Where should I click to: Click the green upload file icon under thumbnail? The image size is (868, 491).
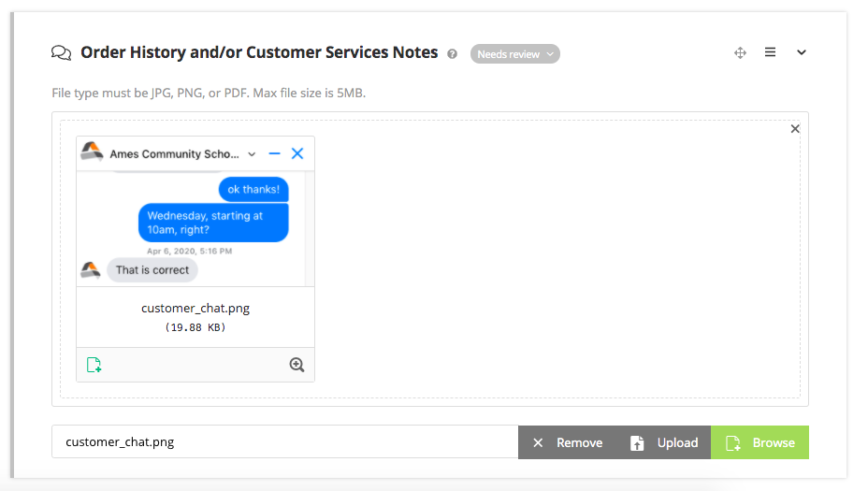(x=94, y=365)
